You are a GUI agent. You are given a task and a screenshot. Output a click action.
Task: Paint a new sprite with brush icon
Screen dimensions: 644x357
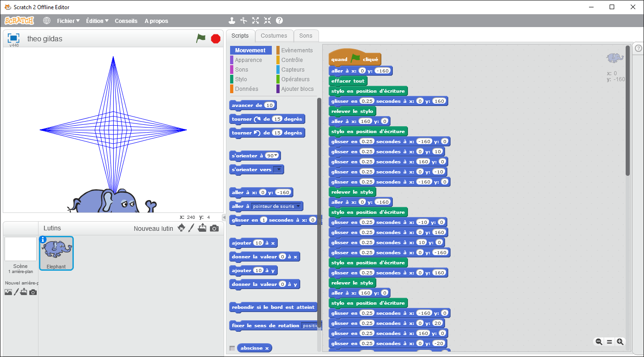click(192, 228)
